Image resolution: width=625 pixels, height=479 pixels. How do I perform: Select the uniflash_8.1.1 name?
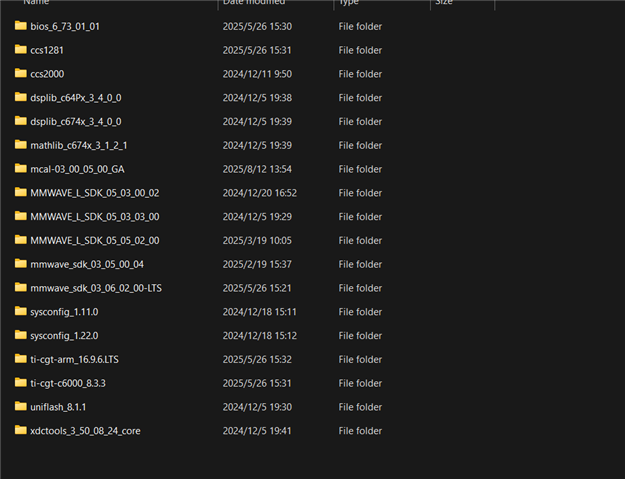[58, 407]
